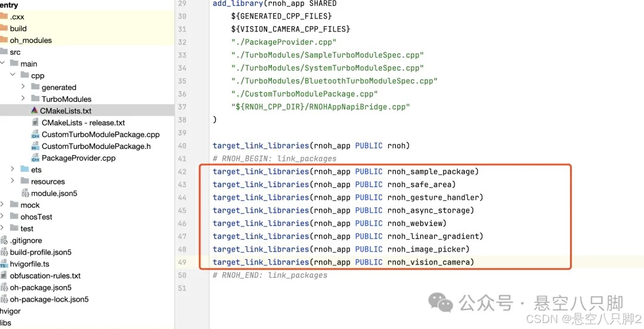This screenshot has height=329, width=644.
Task: Click the oh_modules folder icon
Action: (4, 40)
